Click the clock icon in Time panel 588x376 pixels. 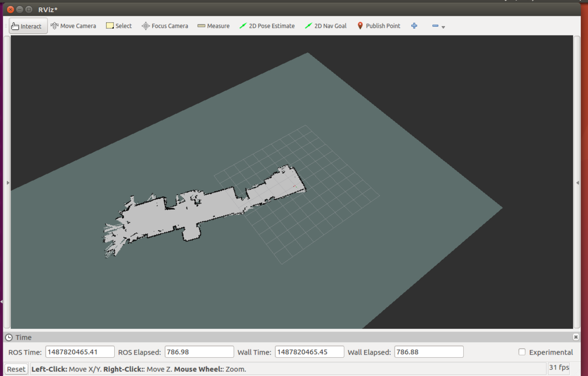pyautogui.click(x=9, y=338)
